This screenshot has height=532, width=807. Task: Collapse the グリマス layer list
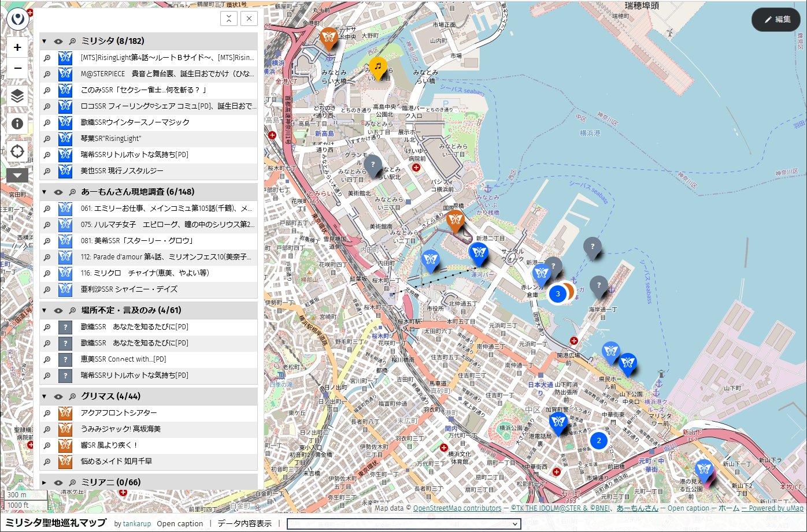[45, 397]
